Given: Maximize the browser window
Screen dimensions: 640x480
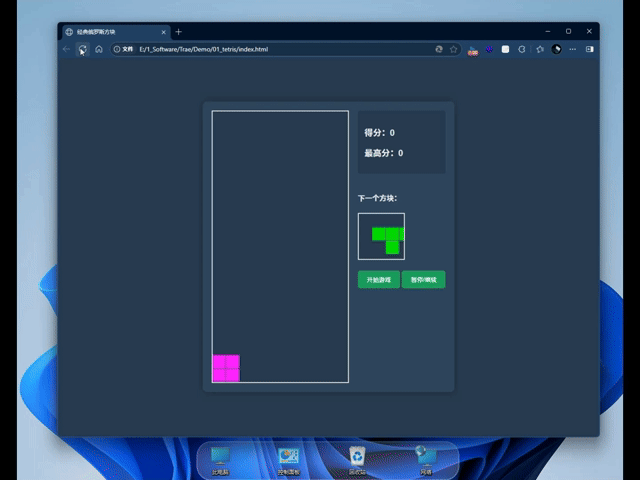Looking at the screenshot, I should click(568, 31).
